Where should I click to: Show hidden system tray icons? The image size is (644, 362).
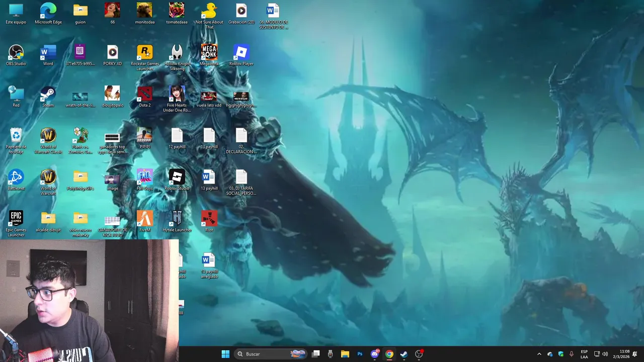(x=539, y=354)
